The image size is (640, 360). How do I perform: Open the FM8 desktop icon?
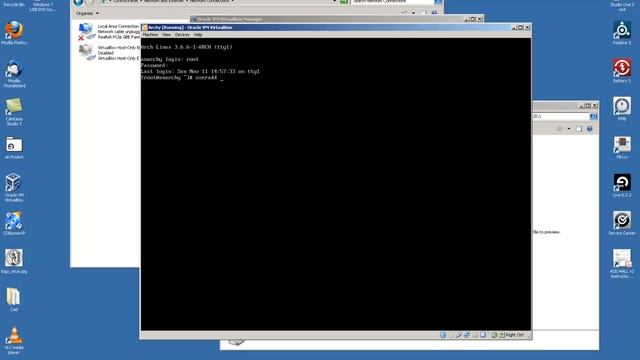click(x=622, y=109)
